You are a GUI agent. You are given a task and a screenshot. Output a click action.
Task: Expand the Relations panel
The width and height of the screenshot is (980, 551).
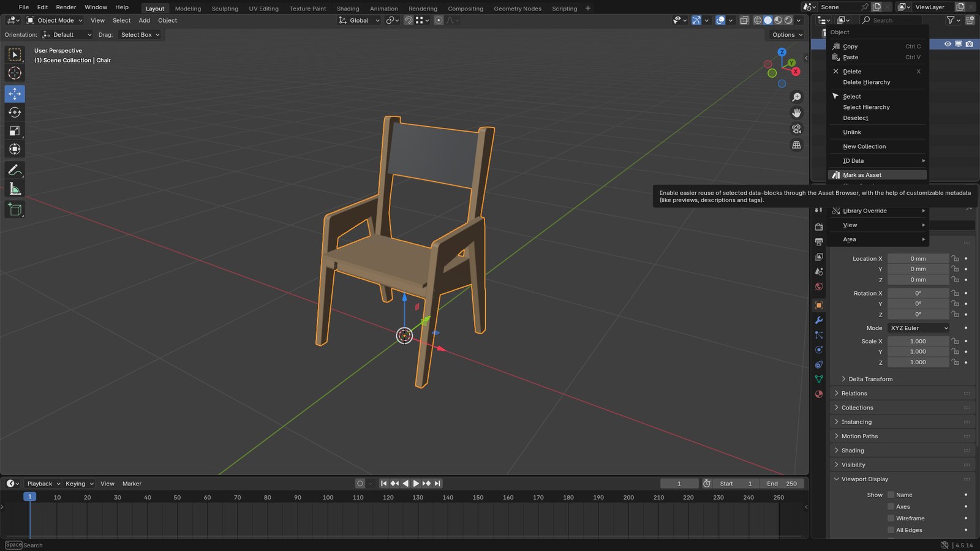[x=903, y=393]
